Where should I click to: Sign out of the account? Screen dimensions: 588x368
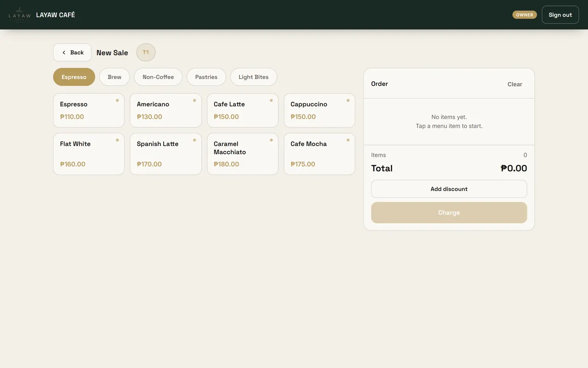click(x=560, y=15)
